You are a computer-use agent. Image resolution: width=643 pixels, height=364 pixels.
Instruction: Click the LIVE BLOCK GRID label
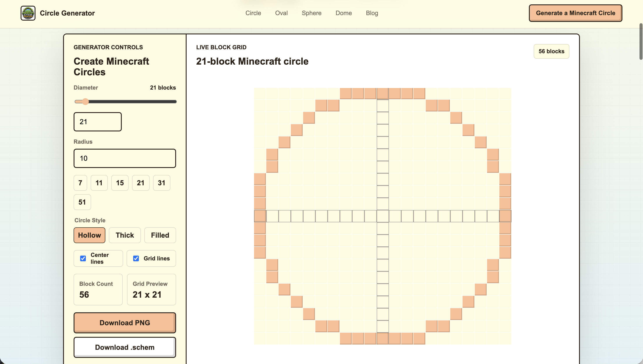click(x=221, y=47)
